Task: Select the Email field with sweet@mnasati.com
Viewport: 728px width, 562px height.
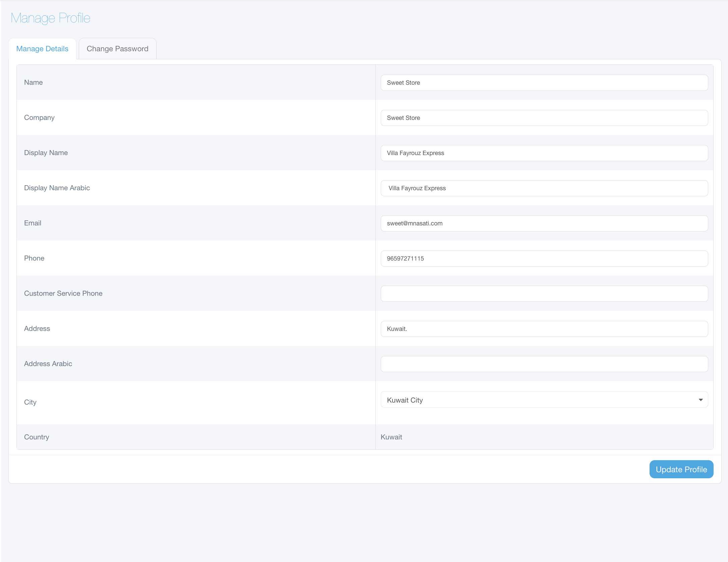Action: point(544,223)
